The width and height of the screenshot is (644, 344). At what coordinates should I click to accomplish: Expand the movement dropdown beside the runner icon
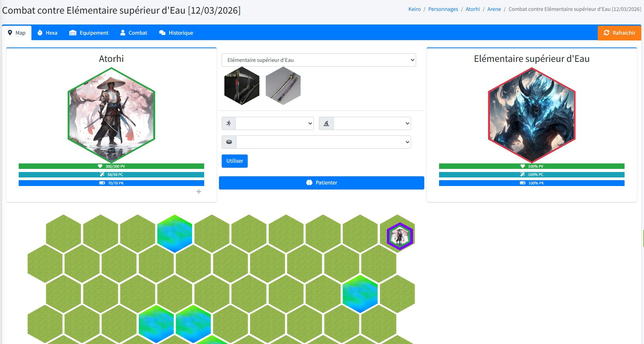pos(275,123)
